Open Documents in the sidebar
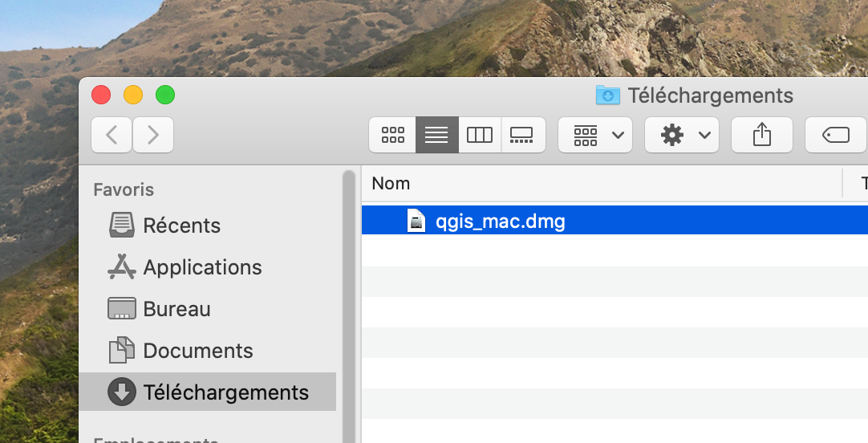The height and width of the screenshot is (443, 868). (197, 351)
